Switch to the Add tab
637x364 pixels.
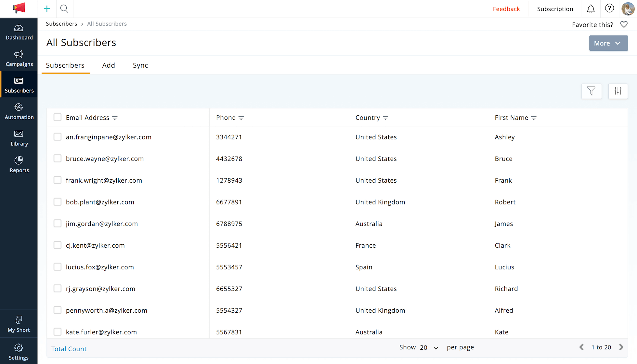tap(109, 65)
